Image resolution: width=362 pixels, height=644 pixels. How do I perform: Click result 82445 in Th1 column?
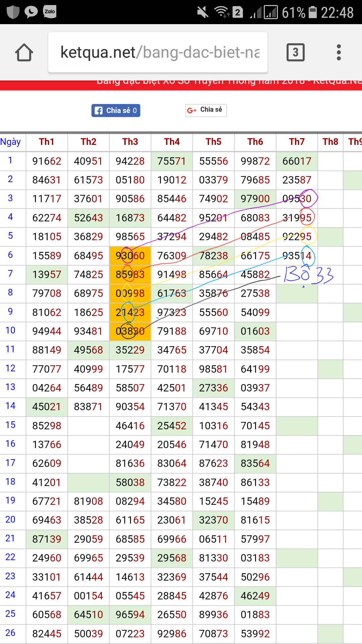click(x=47, y=634)
